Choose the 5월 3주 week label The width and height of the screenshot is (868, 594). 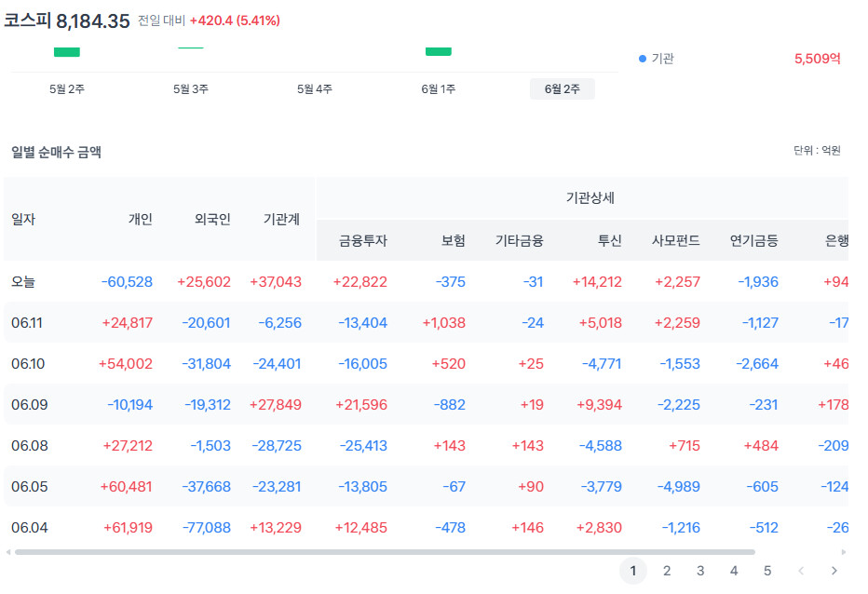[x=190, y=89]
